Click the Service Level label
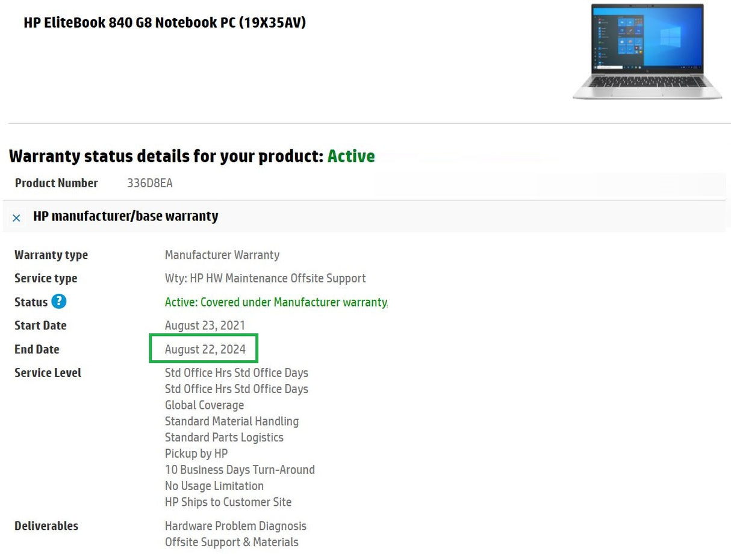 [x=48, y=373]
